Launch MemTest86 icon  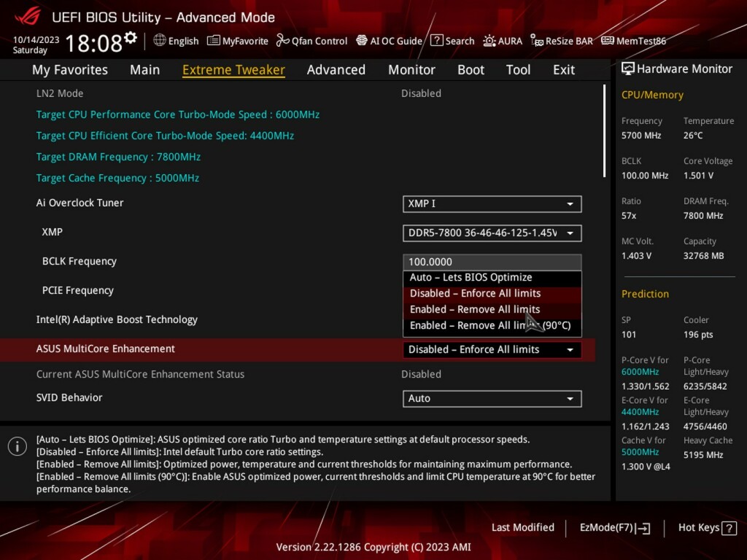coord(608,41)
